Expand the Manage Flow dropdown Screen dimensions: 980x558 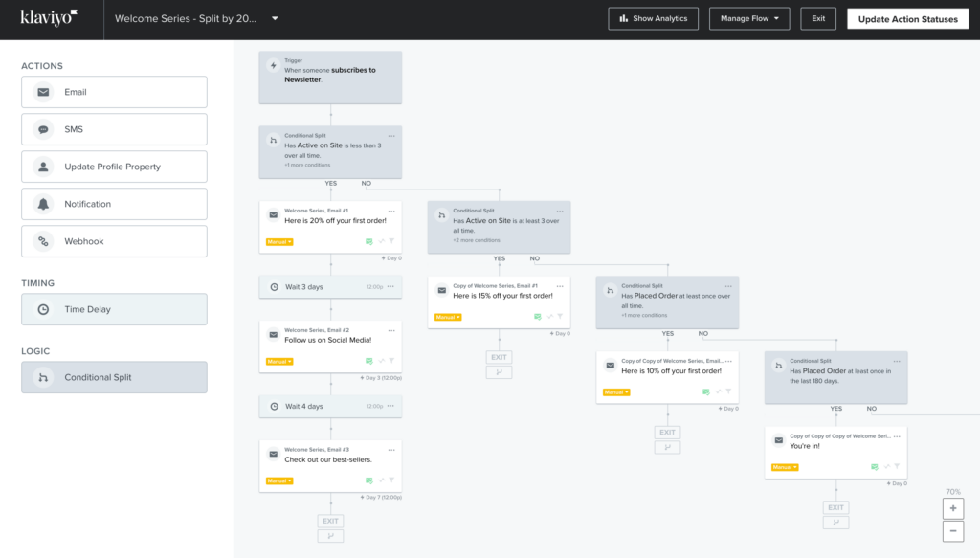point(748,18)
